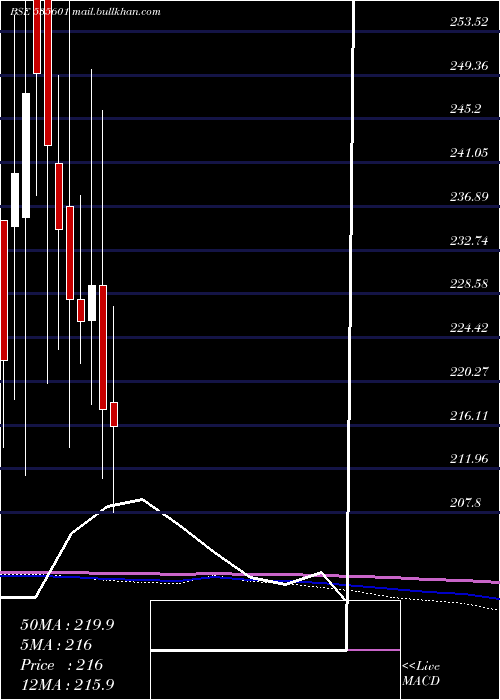This screenshot has width=500, height=700.
Task: Click the 5MA : 216 readout
Action: (56, 645)
